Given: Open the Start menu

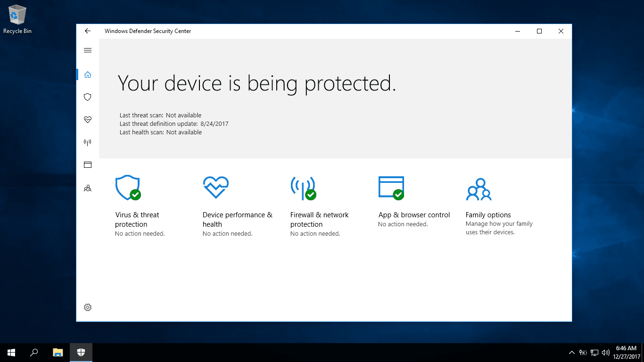Looking at the screenshot, I should click(x=11, y=352).
